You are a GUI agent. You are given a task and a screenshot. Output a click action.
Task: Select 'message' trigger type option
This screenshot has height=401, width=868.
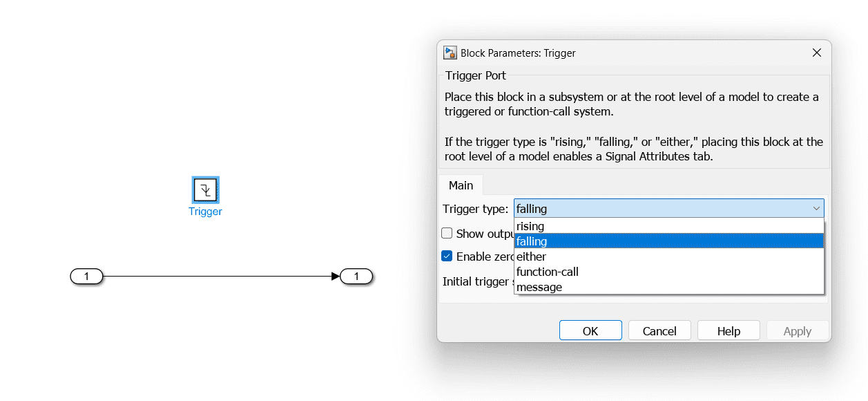point(539,287)
